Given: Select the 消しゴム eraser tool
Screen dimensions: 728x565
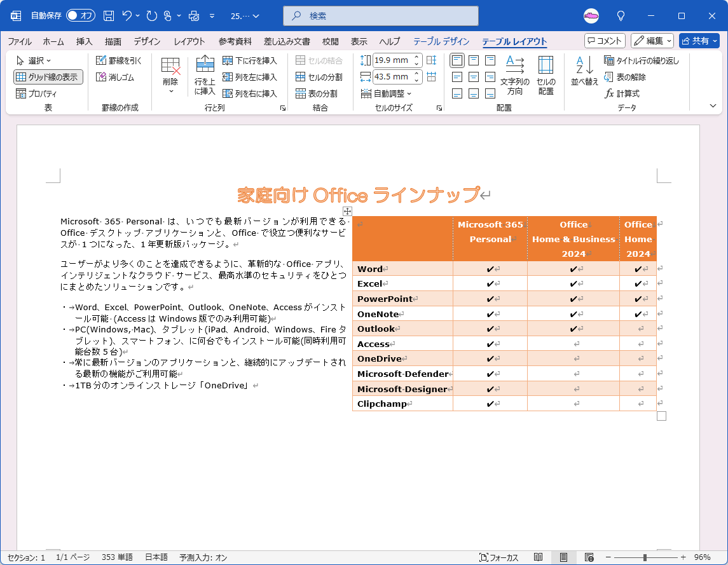Looking at the screenshot, I should pyautogui.click(x=115, y=77).
